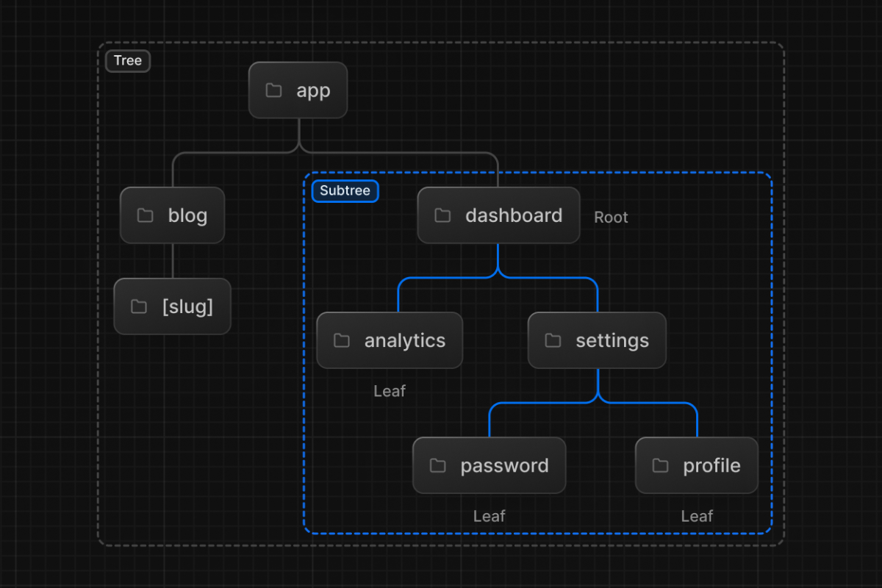Click the blue Subtree badge
Screen dimensions: 882x588
pos(345,191)
